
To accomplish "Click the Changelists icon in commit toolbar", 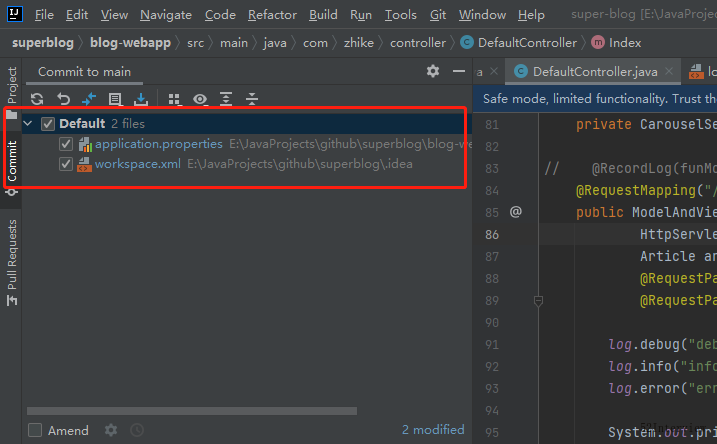I will coord(115,99).
